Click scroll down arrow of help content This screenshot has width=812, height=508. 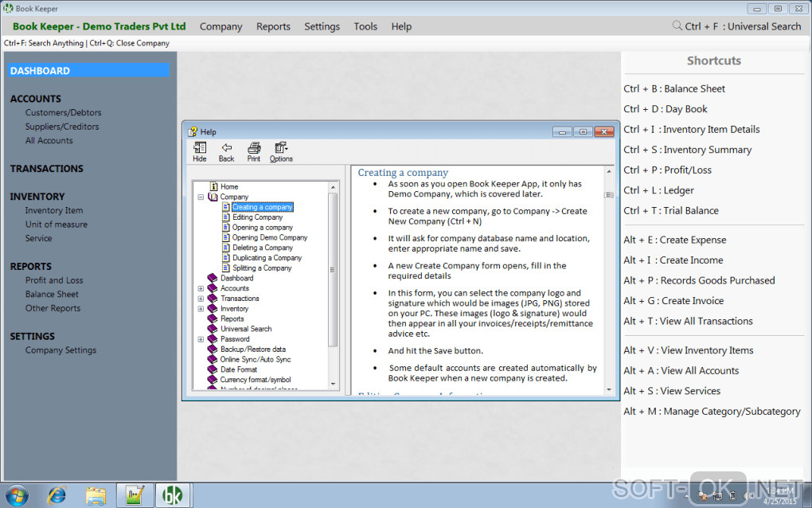(x=609, y=389)
